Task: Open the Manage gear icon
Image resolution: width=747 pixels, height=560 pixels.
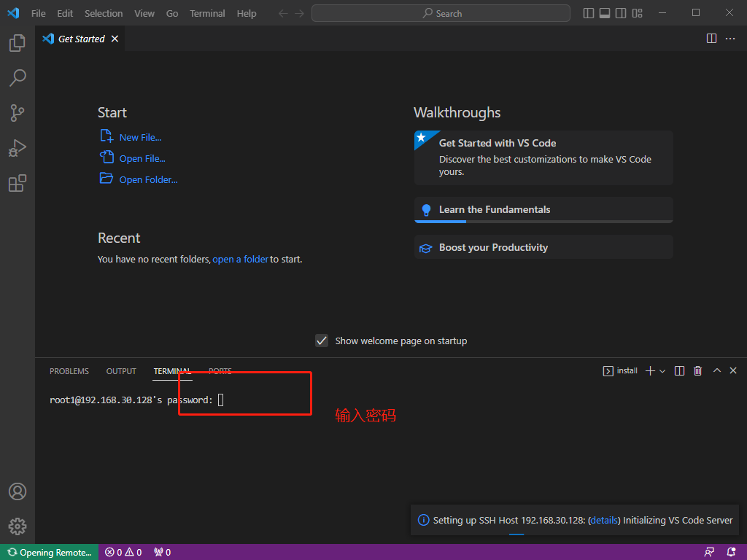Action: coord(18,526)
